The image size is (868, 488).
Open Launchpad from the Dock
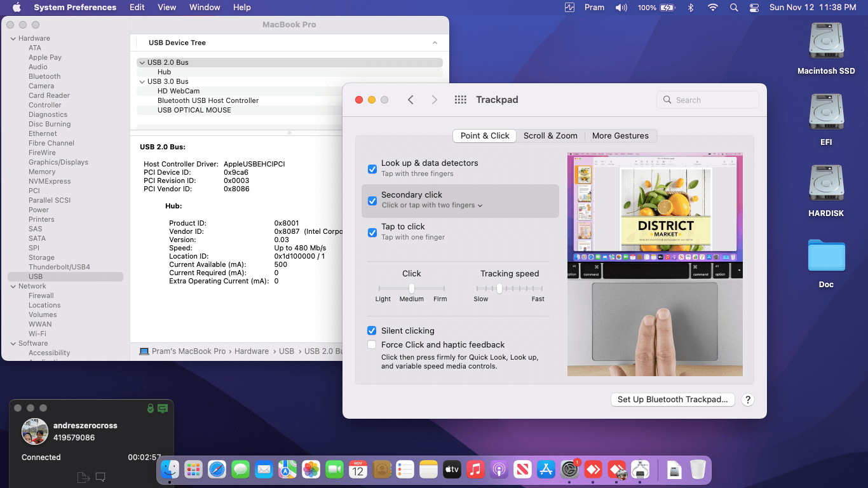click(193, 470)
